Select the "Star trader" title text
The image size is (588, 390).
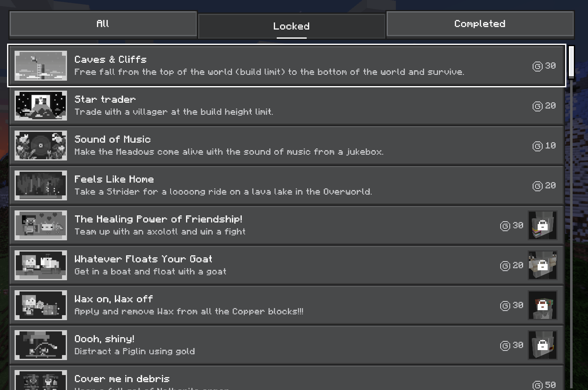[105, 99]
